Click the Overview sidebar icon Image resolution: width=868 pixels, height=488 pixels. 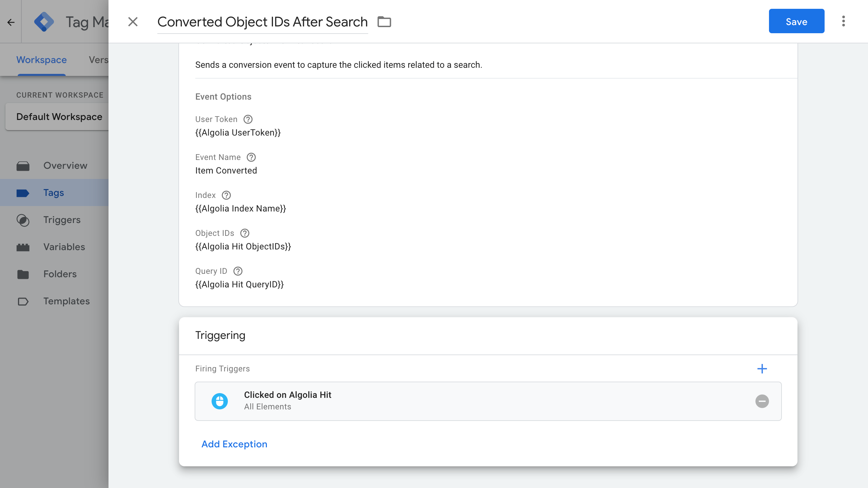coord(23,166)
